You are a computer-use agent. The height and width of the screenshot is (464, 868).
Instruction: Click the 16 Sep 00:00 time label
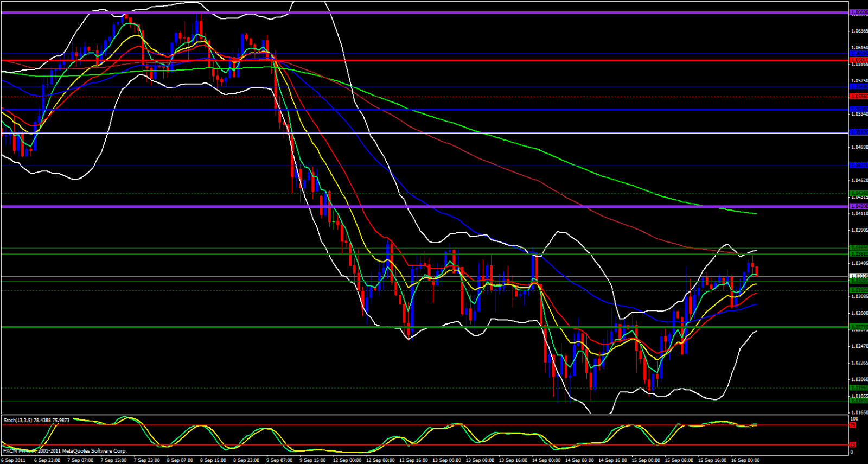pyautogui.click(x=745, y=460)
